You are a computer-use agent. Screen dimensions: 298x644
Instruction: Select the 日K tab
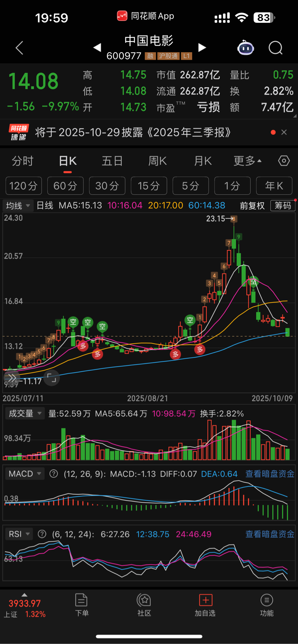[x=68, y=161]
